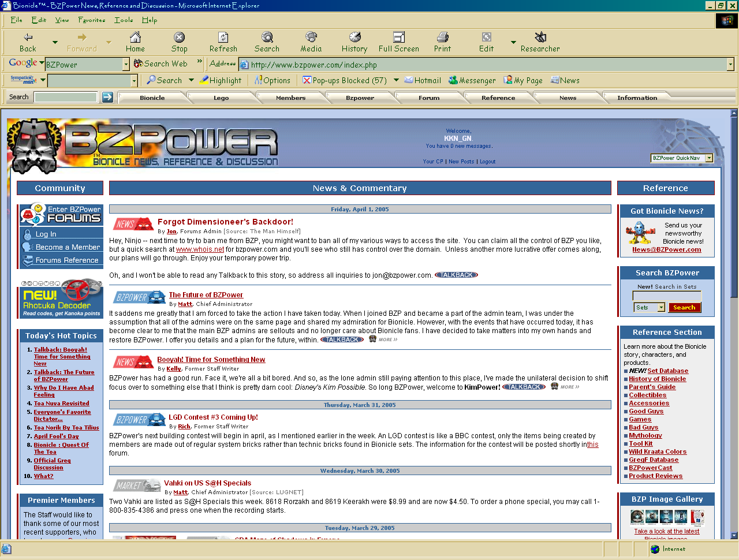Click the MSN toolbar Search button
739x560 pixels.
click(x=165, y=80)
